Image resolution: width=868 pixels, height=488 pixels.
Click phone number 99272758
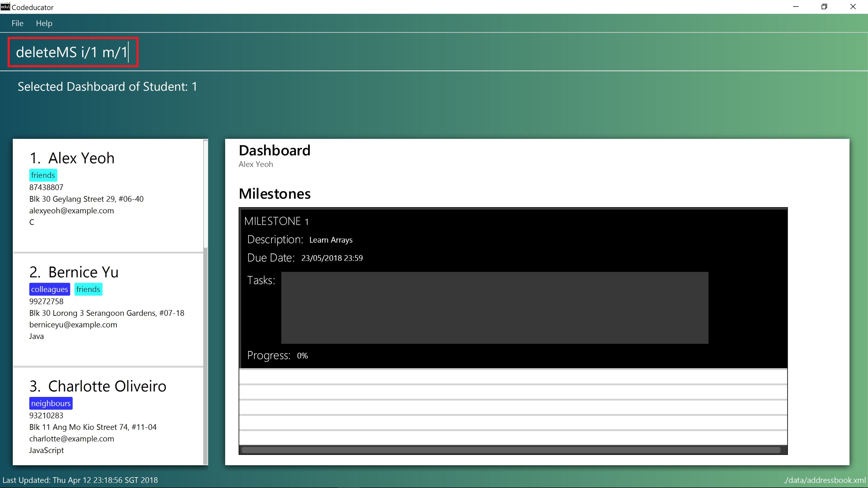[46, 301]
